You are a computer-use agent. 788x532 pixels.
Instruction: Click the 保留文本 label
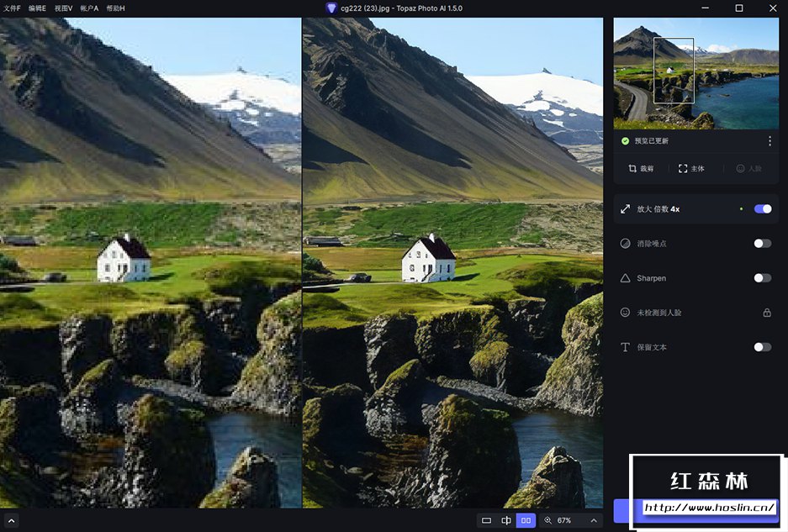click(x=651, y=347)
